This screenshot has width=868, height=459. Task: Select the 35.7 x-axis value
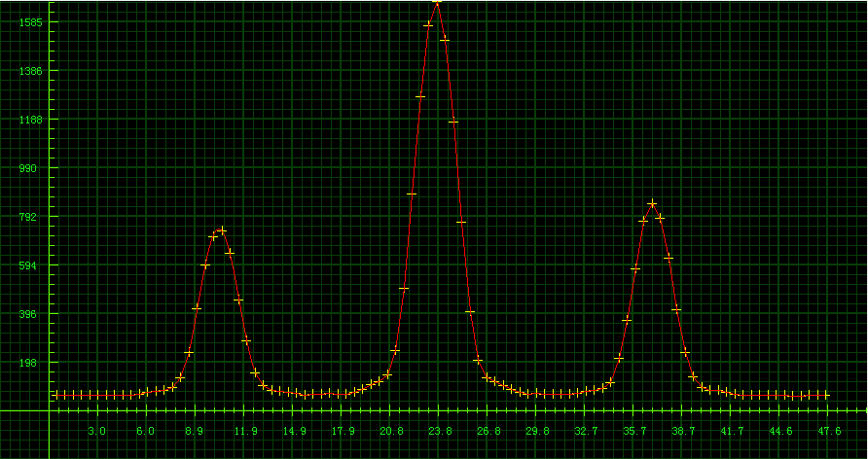click(x=635, y=432)
